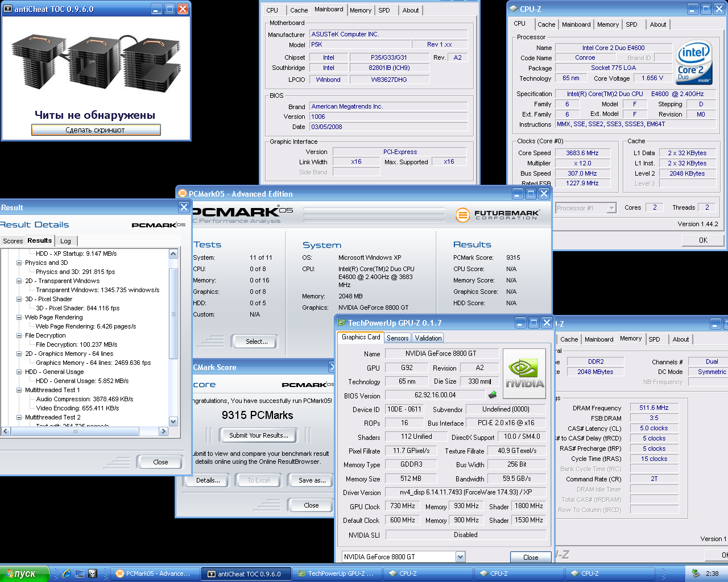Click the top-right CPU-Z window title icon
This screenshot has width=728, height=582.
(513, 9)
